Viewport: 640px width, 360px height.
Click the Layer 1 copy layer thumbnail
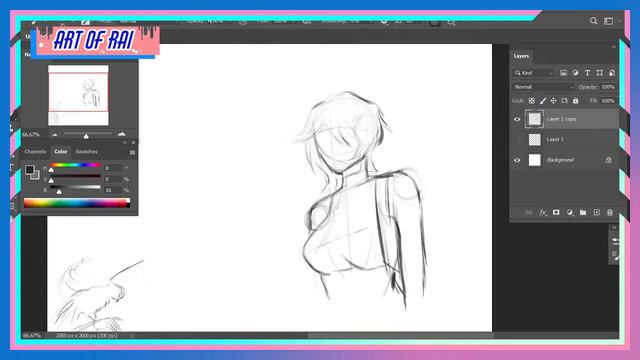(534, 119)
